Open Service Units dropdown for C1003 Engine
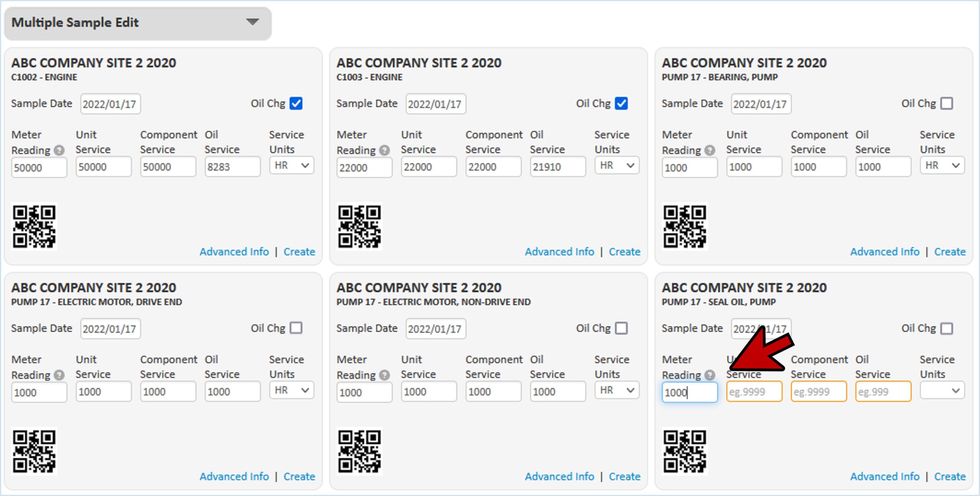This screenshot has width=980, height=496. (x=617, y=166)
